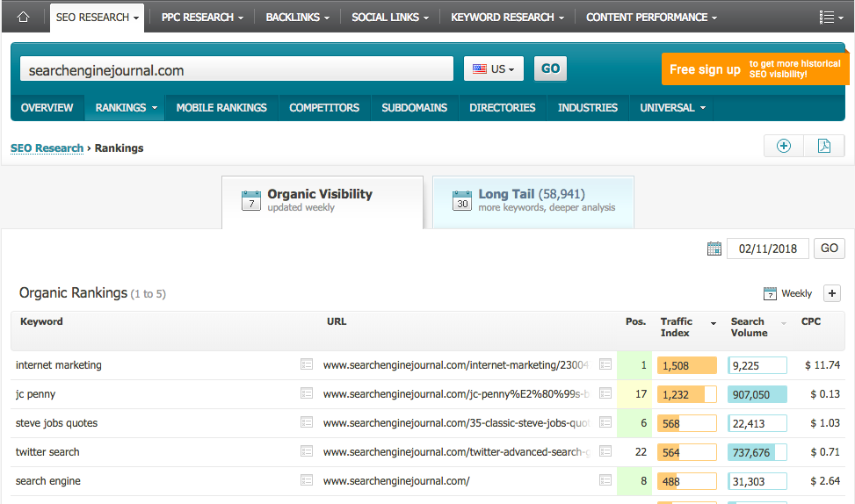Export report as PDF icon
The width and height of the screenshot is (855, 504).
point(824,146)
